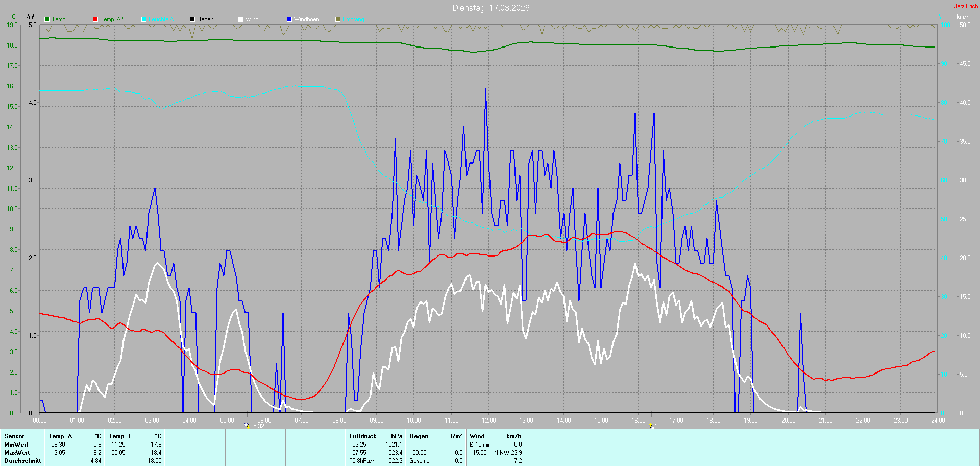Click the black Regen legend square
The image size is (980, 466).
192,19
